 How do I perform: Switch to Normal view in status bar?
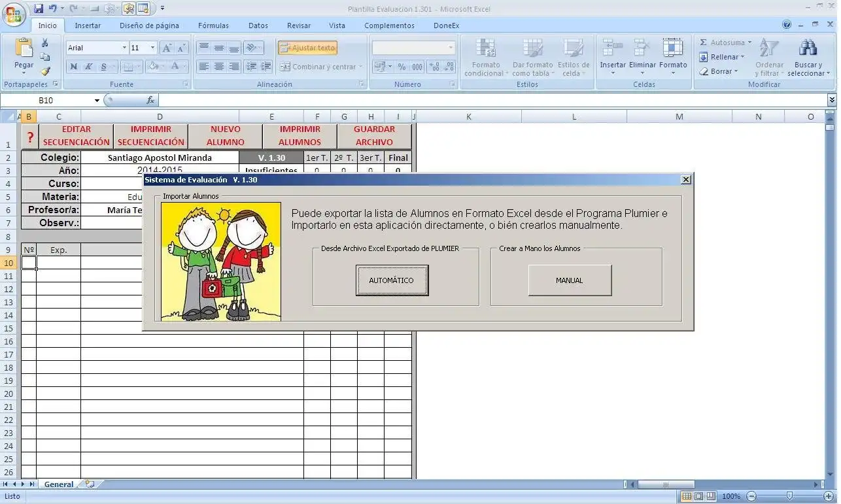click(687, 496)
